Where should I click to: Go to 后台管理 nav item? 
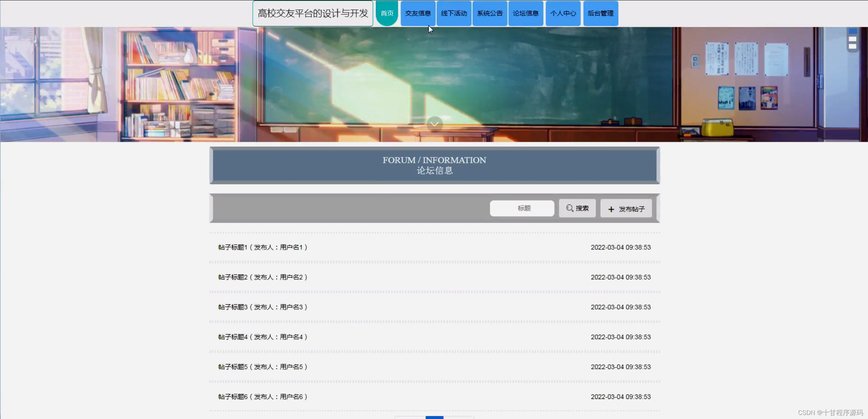point(600,13)
